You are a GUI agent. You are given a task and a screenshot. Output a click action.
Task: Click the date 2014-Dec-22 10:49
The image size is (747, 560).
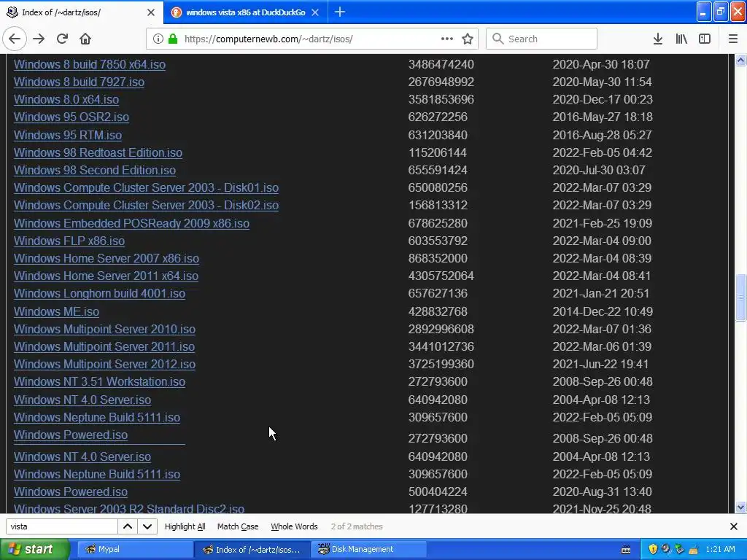pos(603,311)
